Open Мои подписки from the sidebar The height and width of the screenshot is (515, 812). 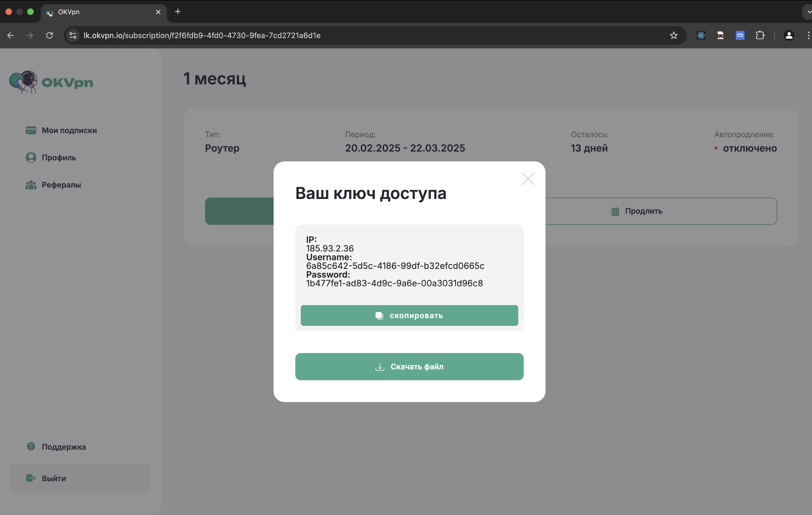69,130
